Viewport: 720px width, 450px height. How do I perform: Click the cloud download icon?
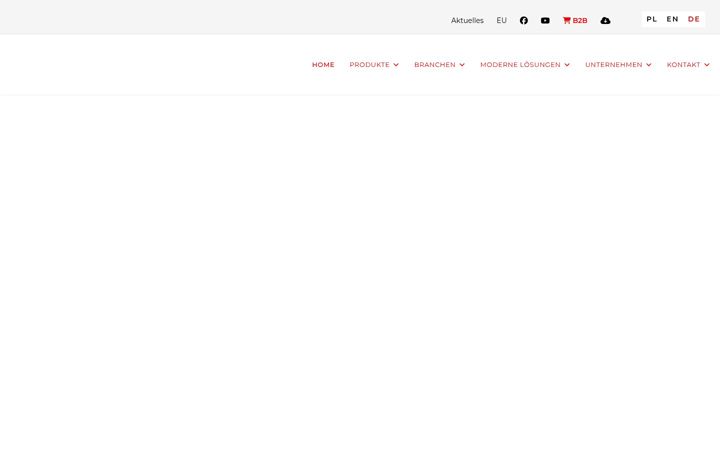605,20
